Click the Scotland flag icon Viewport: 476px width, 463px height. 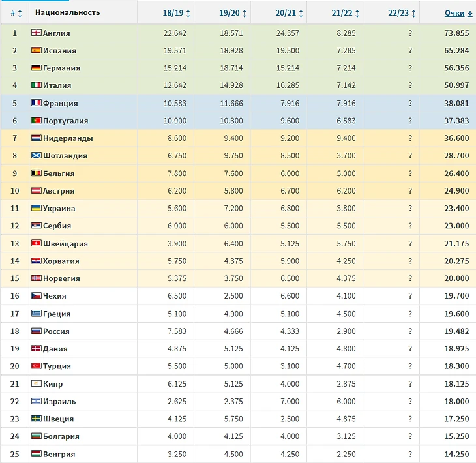pyautogui.click(x=37, y=156)
